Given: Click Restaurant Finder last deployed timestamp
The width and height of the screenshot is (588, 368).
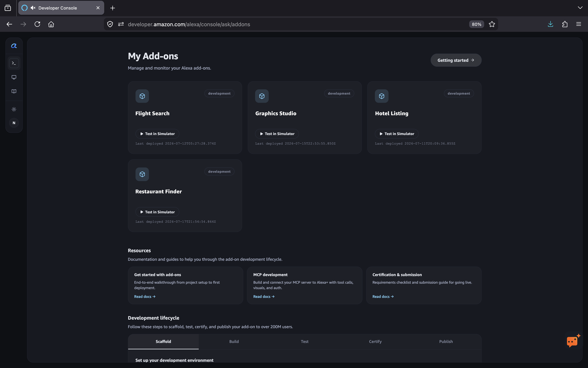Looking at the screenshot, I should pyautogui.click(x=176, y=222).
